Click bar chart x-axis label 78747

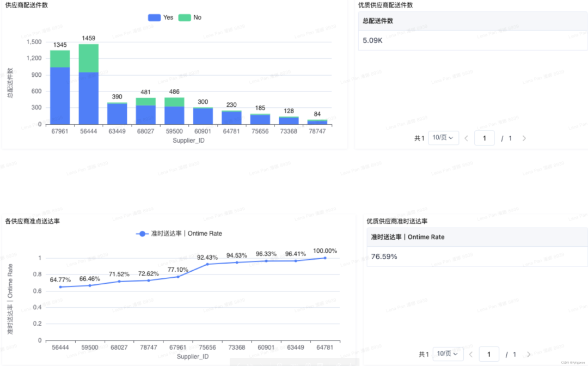[x=317, y=131]
